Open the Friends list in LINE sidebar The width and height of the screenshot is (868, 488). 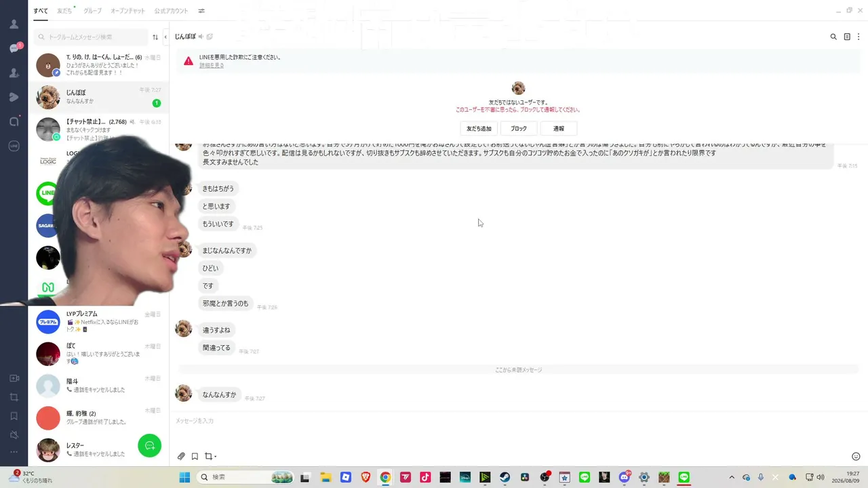point(14,24)
